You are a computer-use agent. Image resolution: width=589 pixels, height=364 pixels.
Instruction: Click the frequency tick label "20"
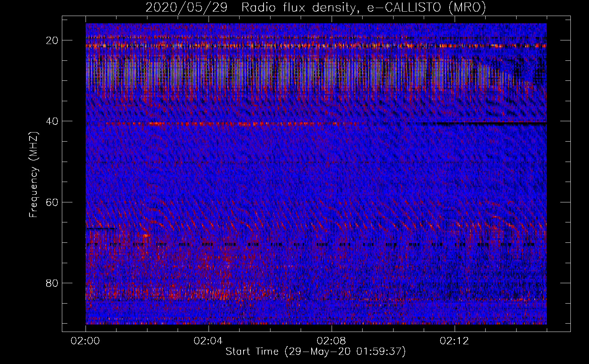point(52,40)
